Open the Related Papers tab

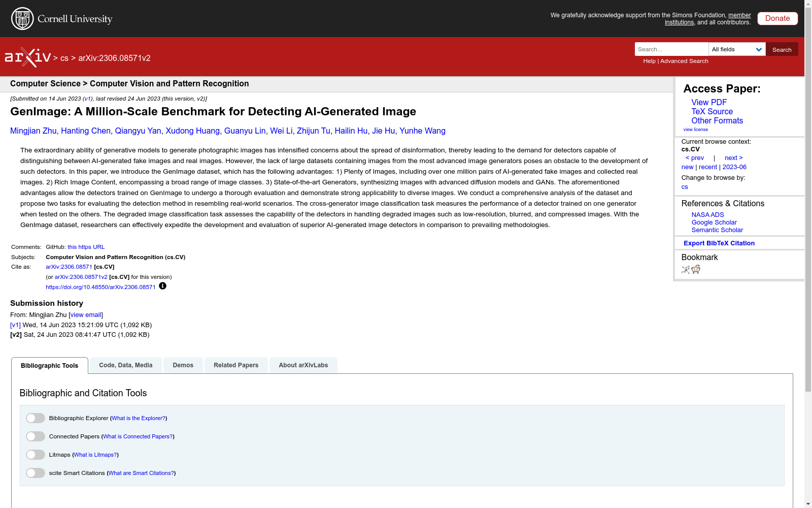(x=235, y=365)
